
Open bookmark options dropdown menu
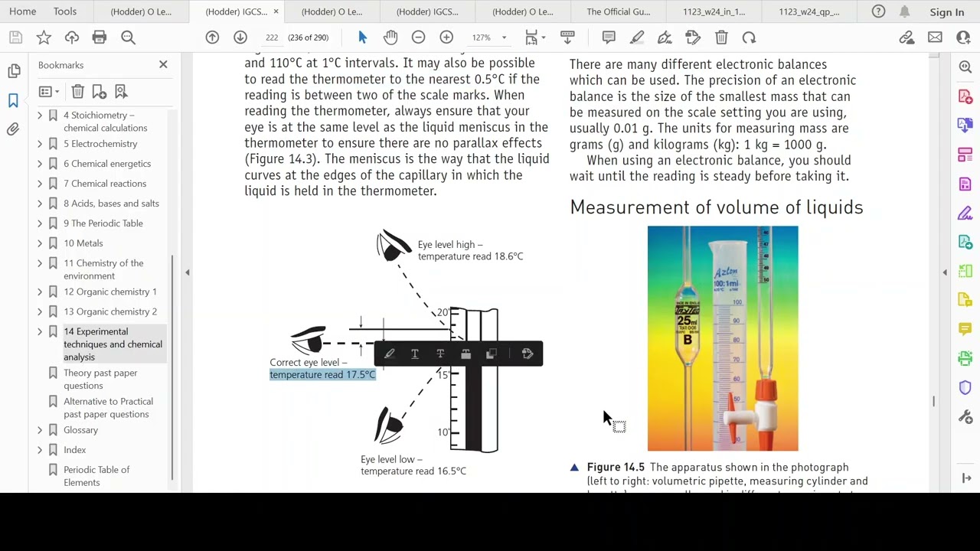[49, 92]
